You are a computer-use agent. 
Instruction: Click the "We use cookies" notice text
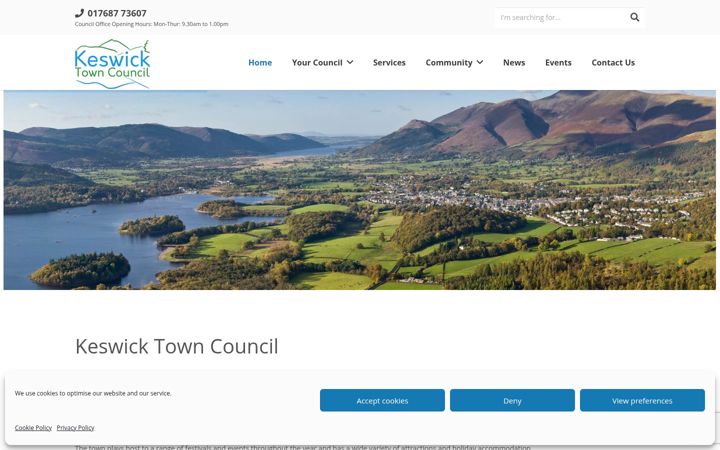[x=93, y=393]
